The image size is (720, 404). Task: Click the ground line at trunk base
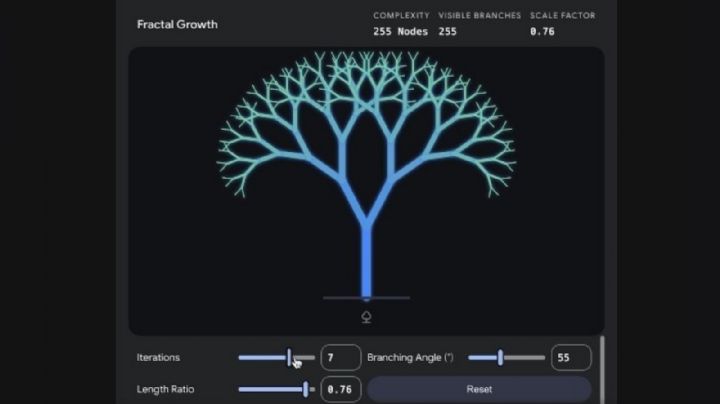(340, 298)
